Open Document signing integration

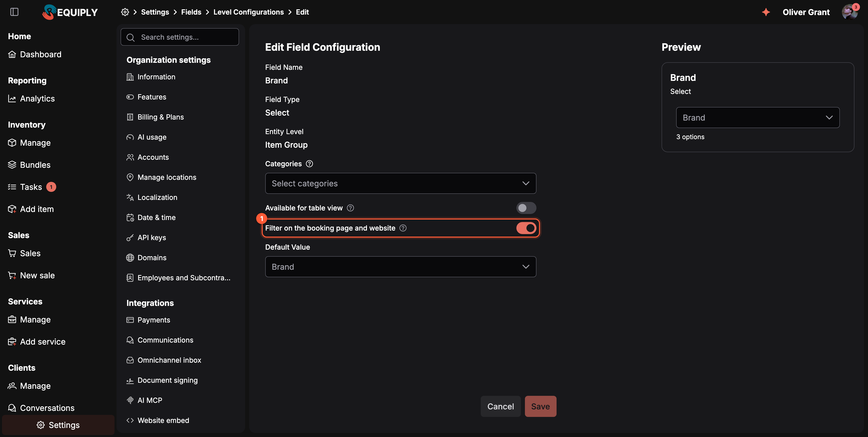(162, 380)
